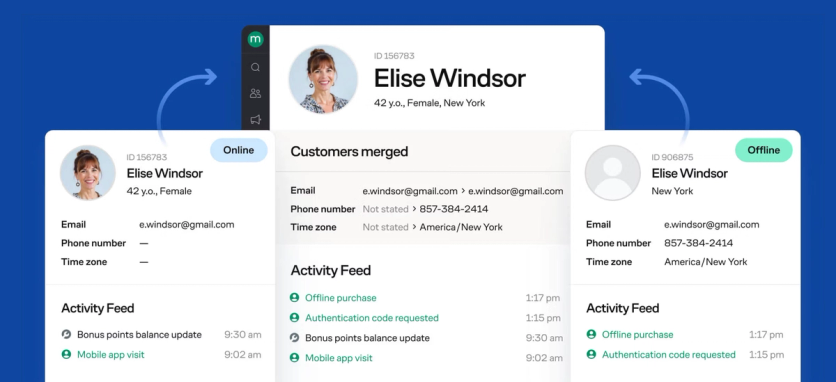Select 'Bonus points balance update' in the center feed
Viewport: 836px width, 382px height.
click(x=367, y=338)
